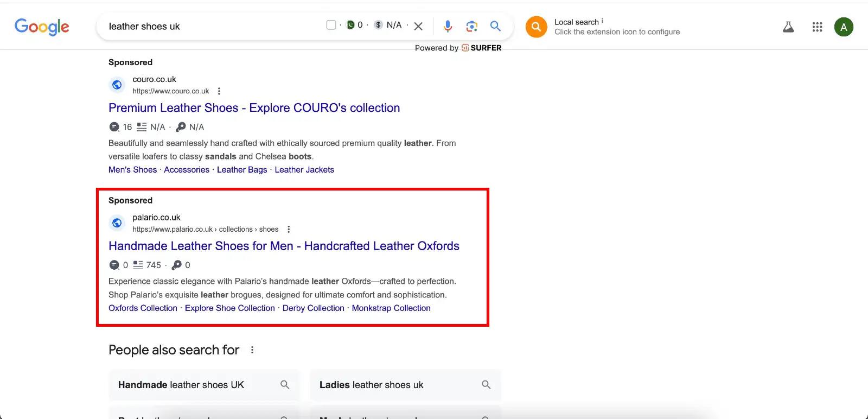Image resolution: width=868 pixels, height=419 pixels.
Task: Open Handmade Leather Shoes for Men link
Action: coord(284,246)
